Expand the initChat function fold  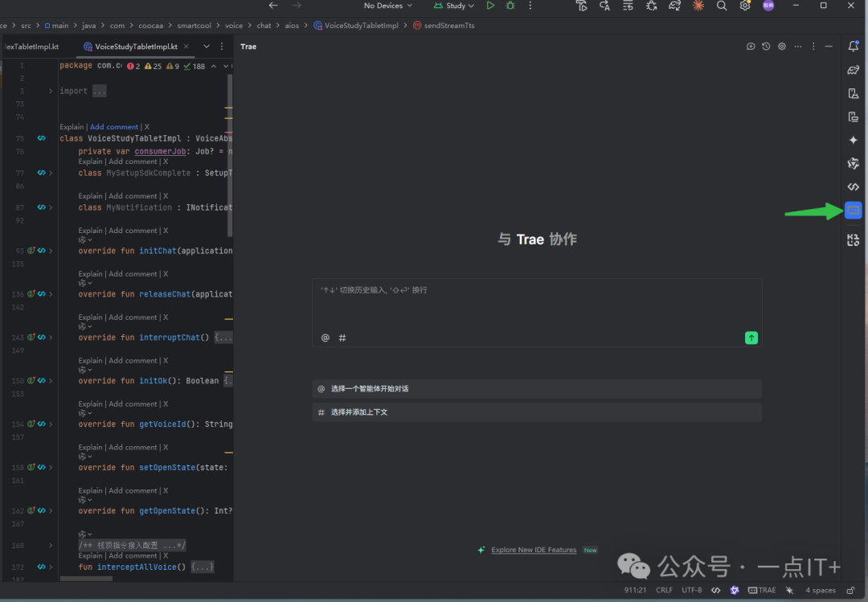click(x=51, y=250)
